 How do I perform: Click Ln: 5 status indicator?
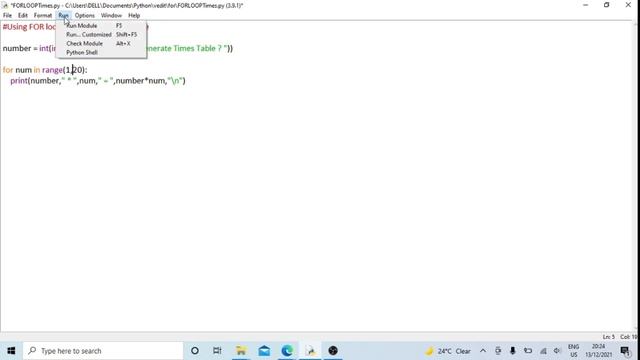click(x=609, y=337)
